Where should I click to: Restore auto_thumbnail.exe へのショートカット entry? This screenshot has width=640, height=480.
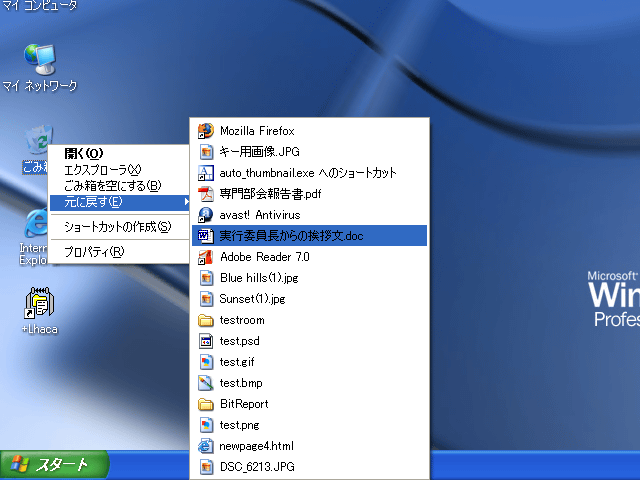[x=309, y=173]
